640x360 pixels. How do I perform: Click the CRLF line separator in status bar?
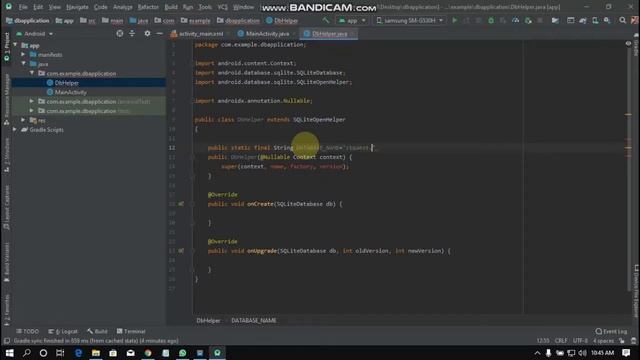coord(561,340)
